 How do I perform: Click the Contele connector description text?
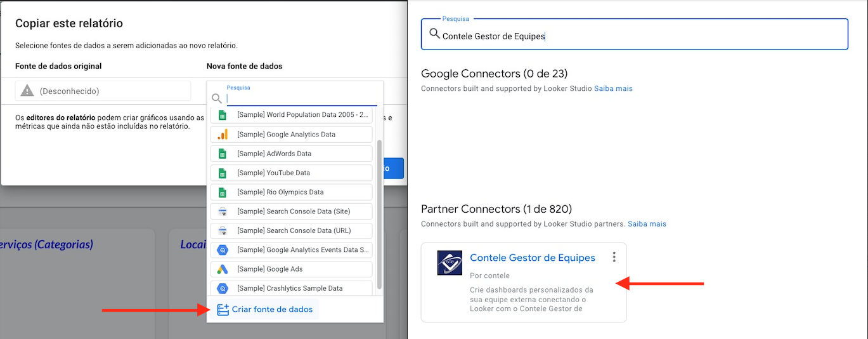(x=533, y=300)
